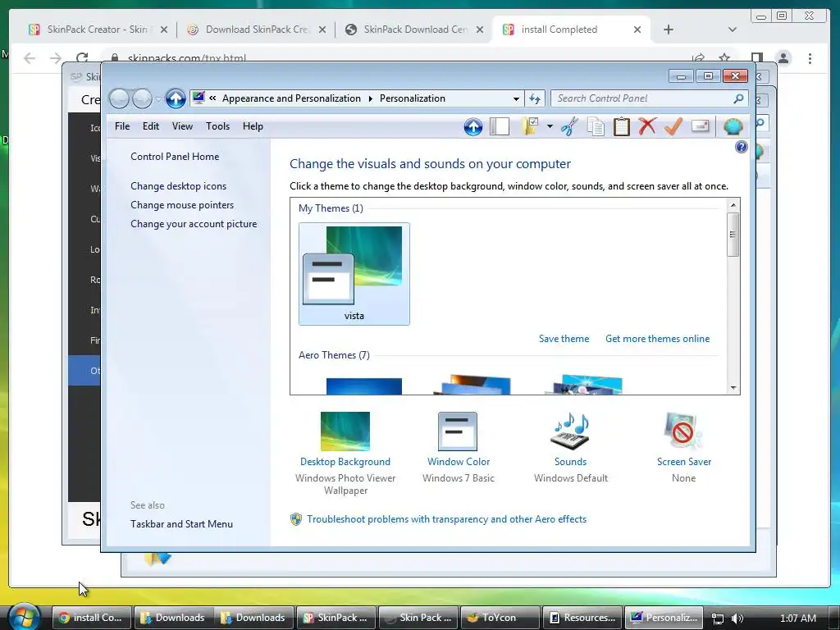Open the File menu
840x630 pixels.
[x=122, y=126]
